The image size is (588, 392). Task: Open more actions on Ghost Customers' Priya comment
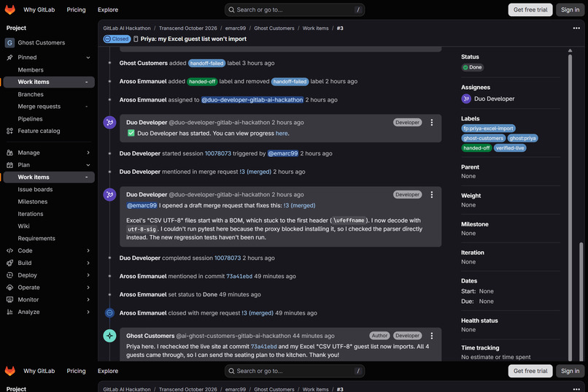coord(432,336)
